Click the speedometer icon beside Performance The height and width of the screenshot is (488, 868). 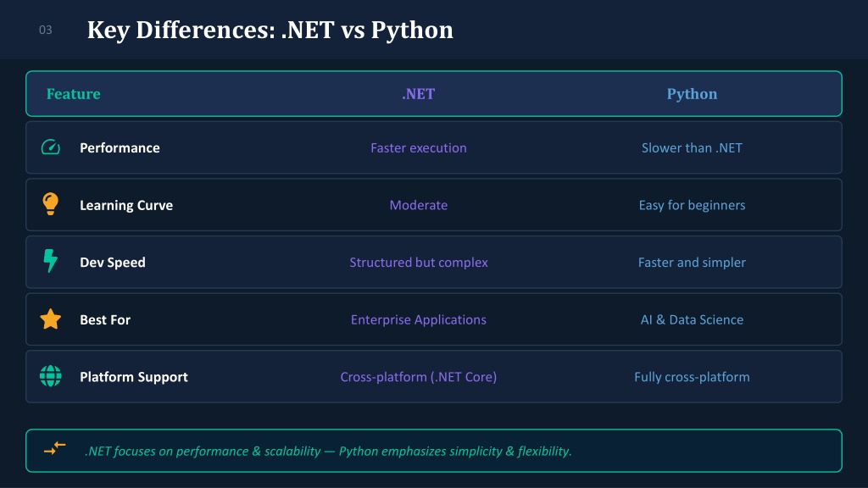point(50,147)
